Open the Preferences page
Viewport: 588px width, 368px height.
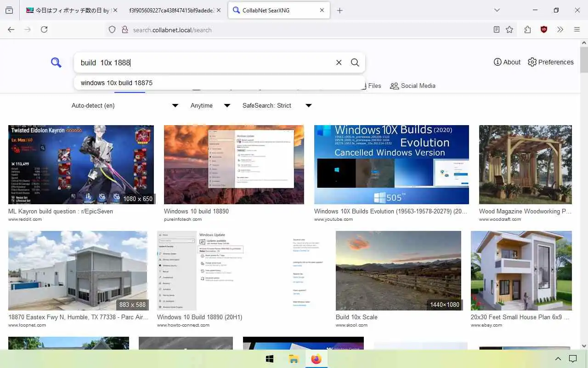click(x=551, y=62)
